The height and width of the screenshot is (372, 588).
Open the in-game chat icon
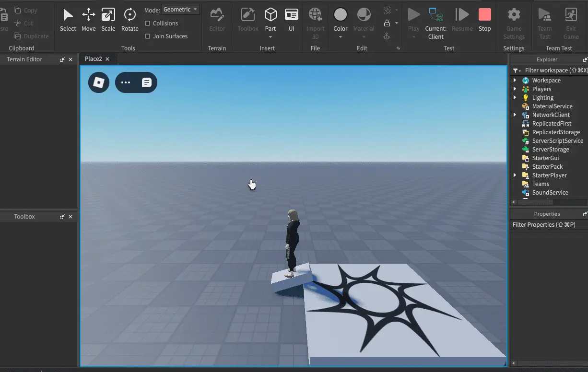tap(147, 82)
